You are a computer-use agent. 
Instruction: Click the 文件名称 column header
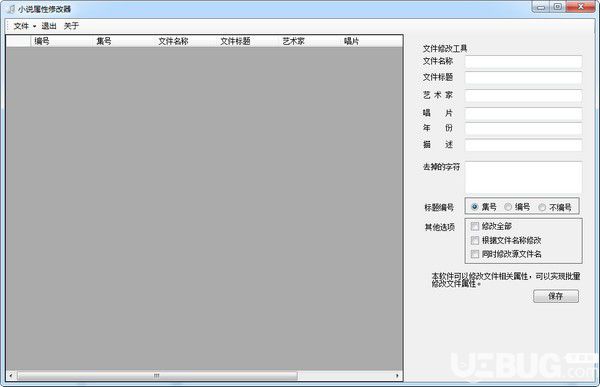pos(186,41)
